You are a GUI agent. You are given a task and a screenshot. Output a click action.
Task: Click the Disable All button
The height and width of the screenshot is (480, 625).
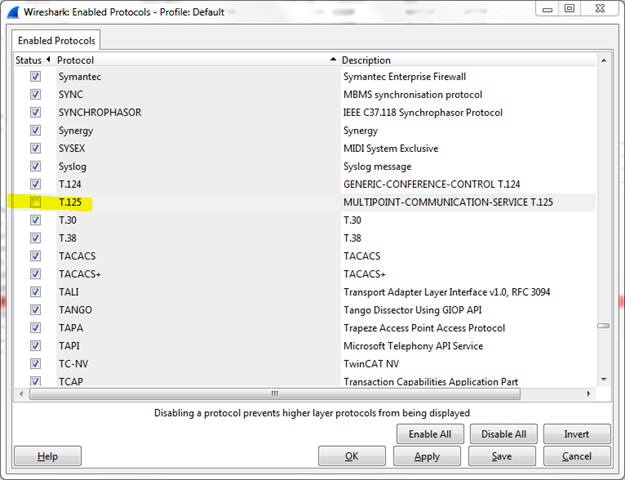[x=503, y=434]
